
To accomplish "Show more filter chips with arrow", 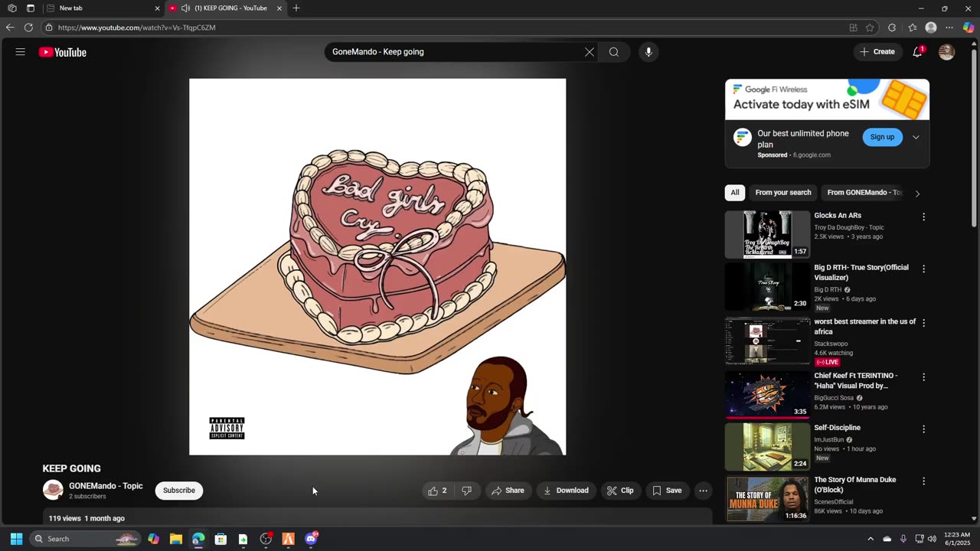I will coord(917,194).
